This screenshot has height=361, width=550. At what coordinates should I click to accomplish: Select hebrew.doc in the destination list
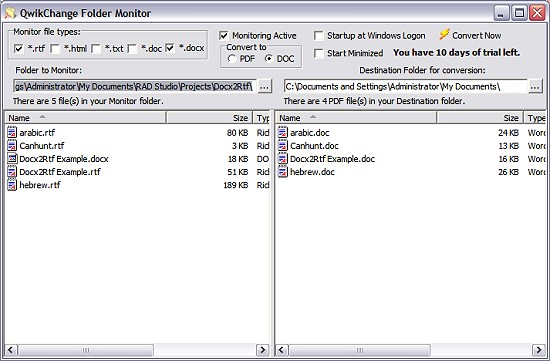click(x=312, y=172)
